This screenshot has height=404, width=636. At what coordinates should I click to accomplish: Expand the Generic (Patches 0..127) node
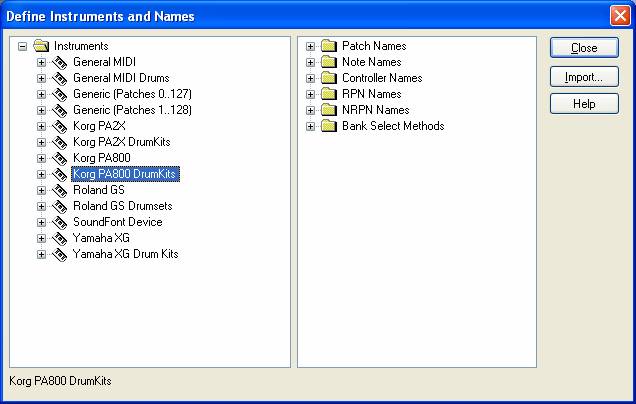point(41,95)
